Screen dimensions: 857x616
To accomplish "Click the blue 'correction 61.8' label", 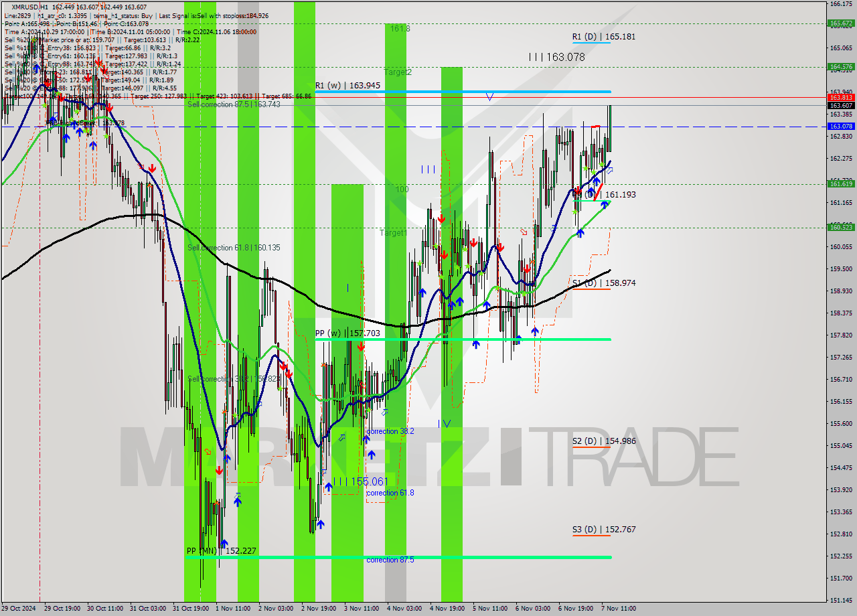I will coord(390,493).
